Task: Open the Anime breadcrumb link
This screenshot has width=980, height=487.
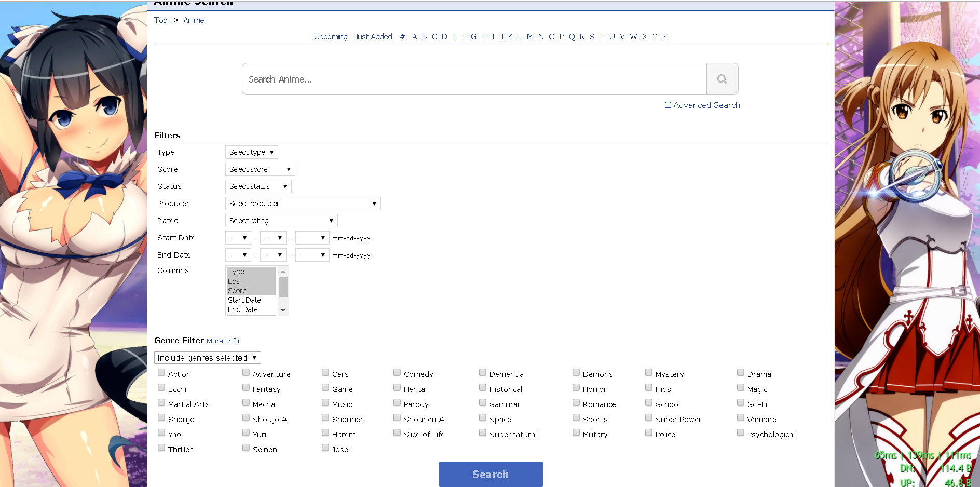Action: (194, 20)
